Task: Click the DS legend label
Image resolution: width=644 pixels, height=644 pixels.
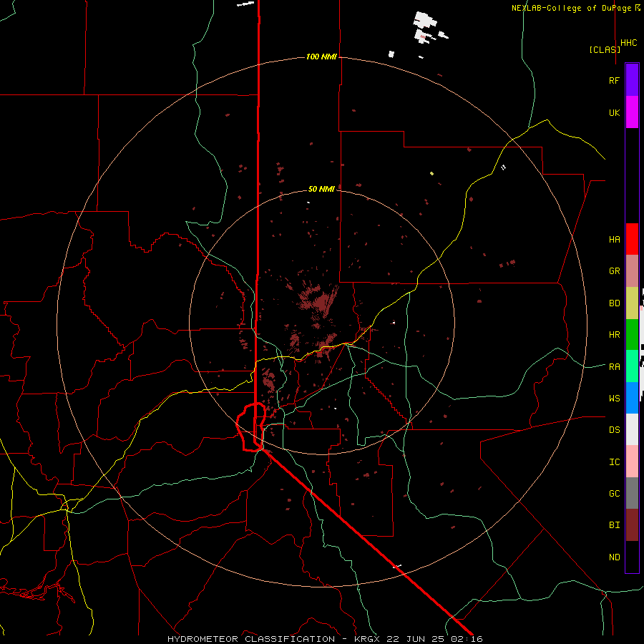Action: [x=615, y=429]
